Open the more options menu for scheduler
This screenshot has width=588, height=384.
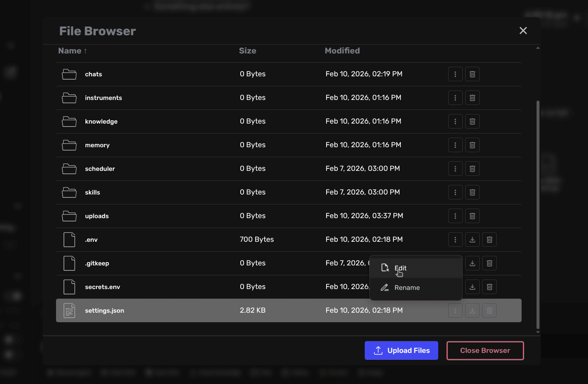[x=455, y=169]
